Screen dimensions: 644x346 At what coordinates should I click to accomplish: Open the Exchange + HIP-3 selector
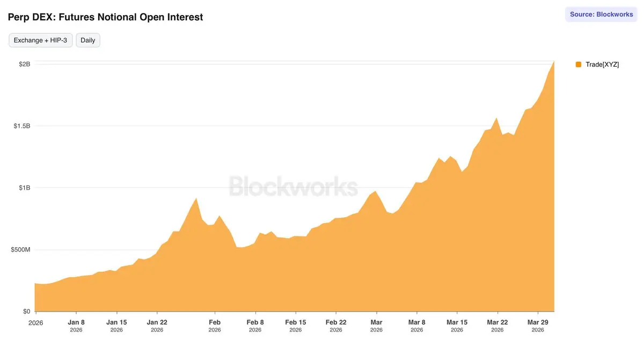[x=40, y=40]
